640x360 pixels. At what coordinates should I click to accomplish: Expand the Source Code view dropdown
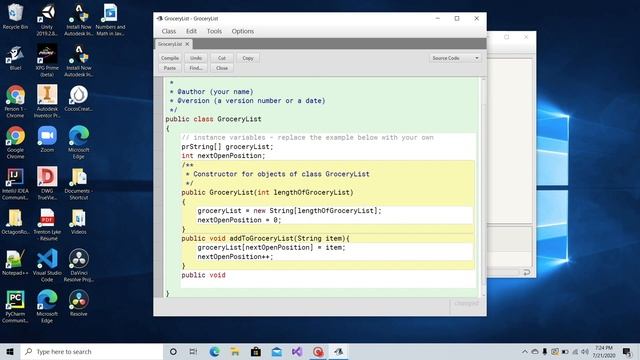pyautogui.click(x=455, y=58)
